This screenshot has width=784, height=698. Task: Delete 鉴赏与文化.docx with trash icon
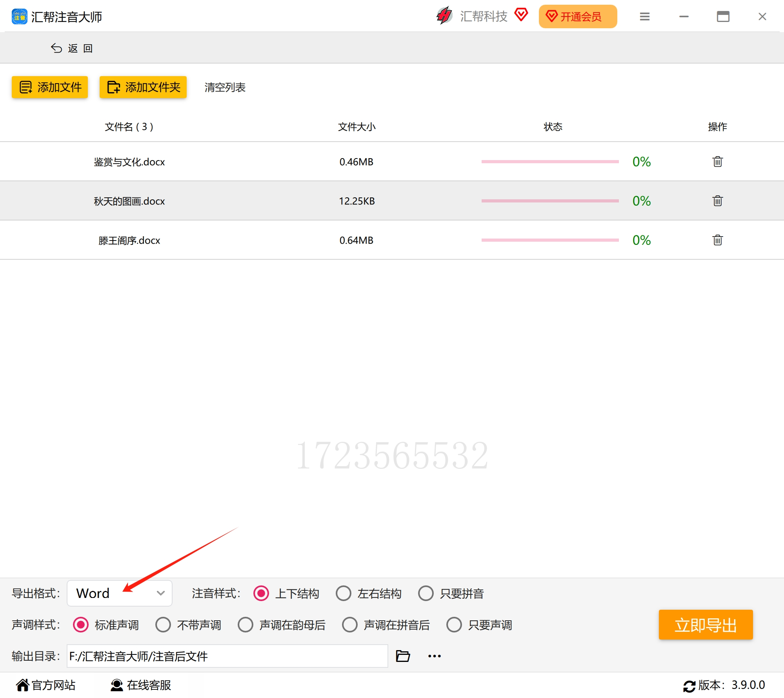pos(717,162)
